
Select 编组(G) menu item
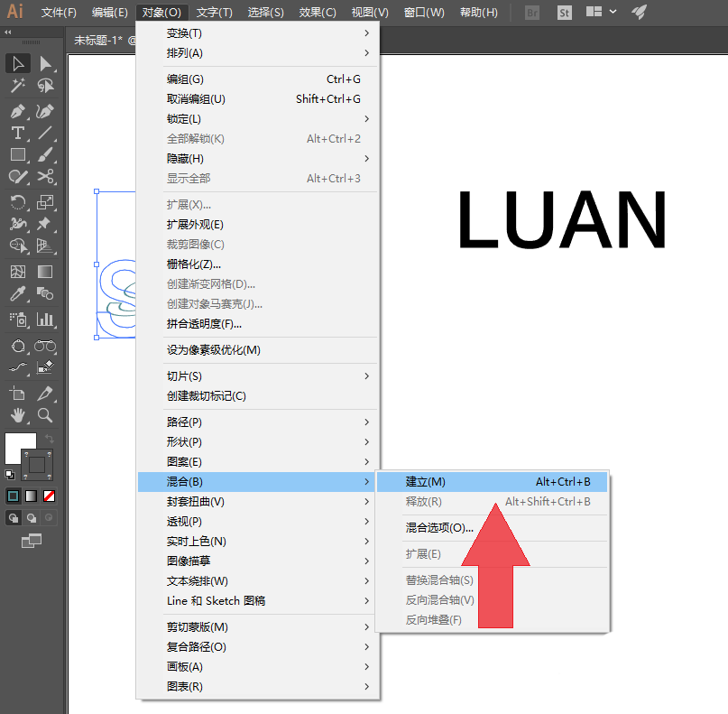click(x=259, y=79)
